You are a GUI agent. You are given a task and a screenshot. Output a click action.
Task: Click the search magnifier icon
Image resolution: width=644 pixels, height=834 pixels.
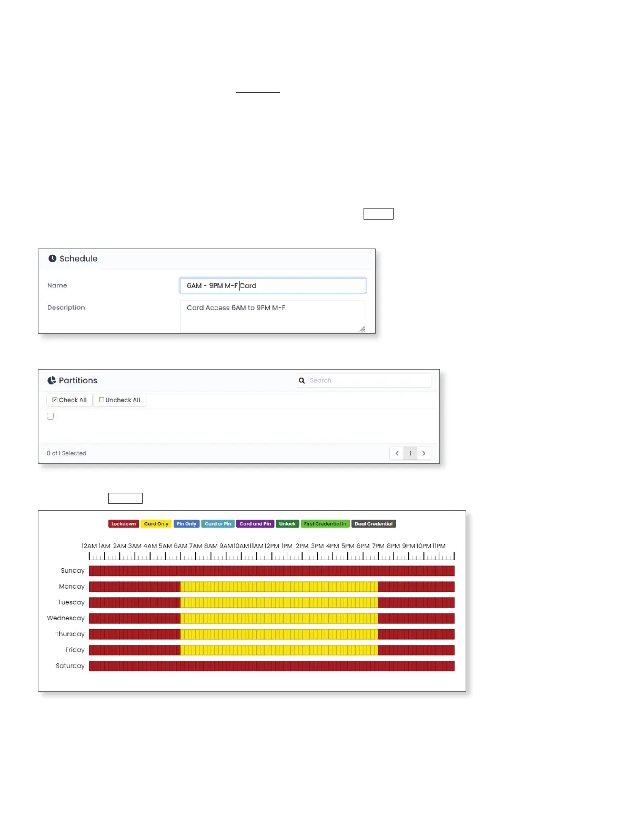coord(302,380)
